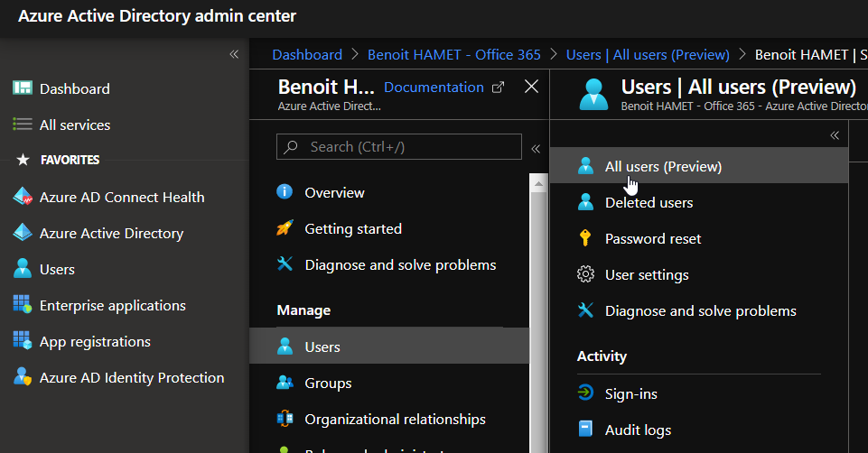Click App registrations icon in sidebar
The height and width of the screenshot is (453, 868).
pos(23,341)
